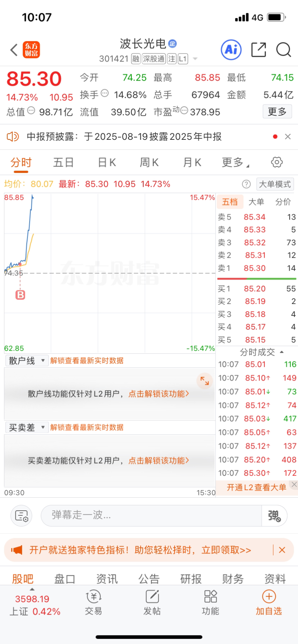
Task: Tap 解锁查看最新实时数据 beside 散户线
Action: coord(87,360)
